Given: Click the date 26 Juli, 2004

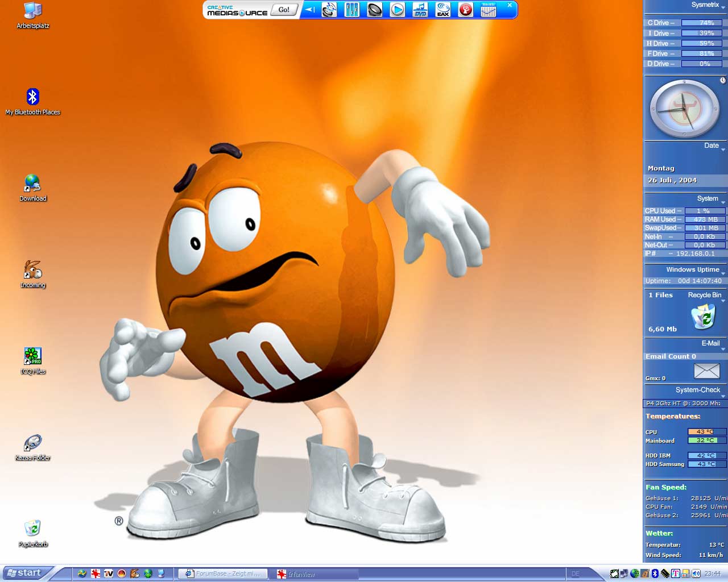Looking at the screenshot, I should 672,180.
